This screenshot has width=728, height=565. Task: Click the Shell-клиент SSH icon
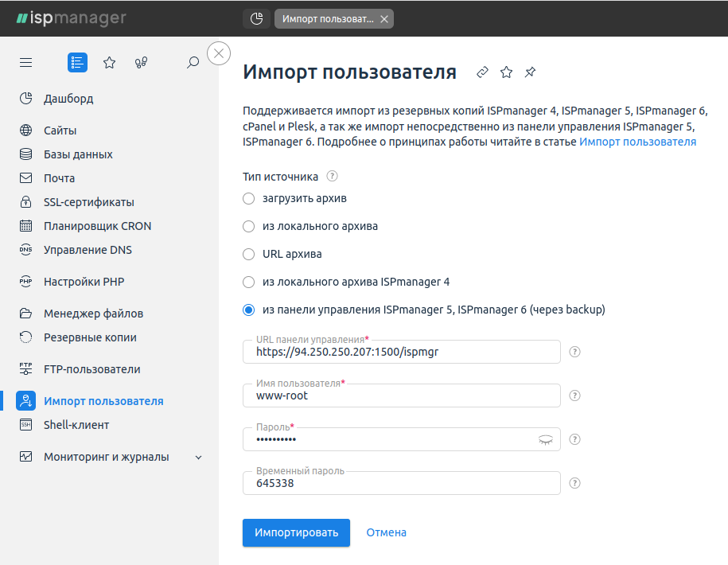[x=26, y=425]
